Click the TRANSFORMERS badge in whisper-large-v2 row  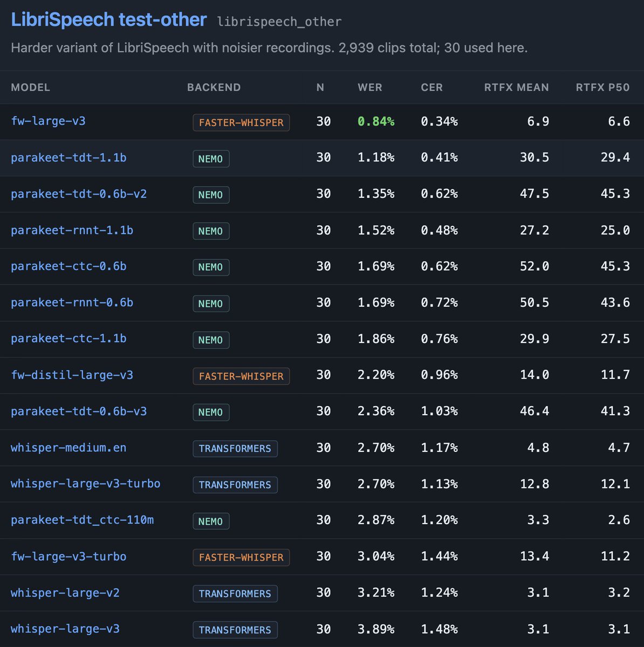pyautogui.click(x=235, y=594)
